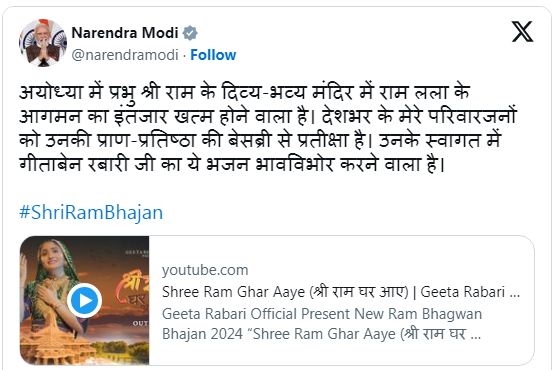Click Bhajan 2024 line in the card description
556x370 pixels.
[321, 334]
